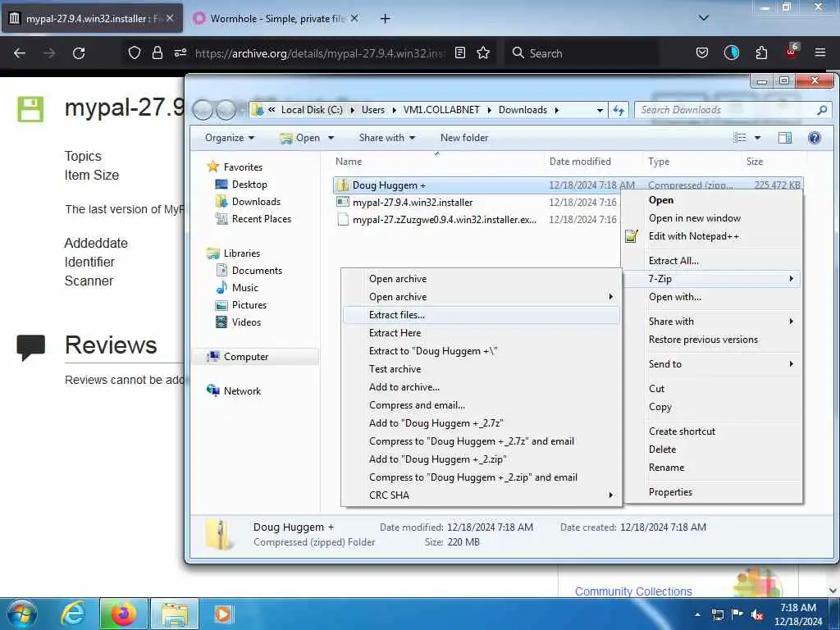Viewport: 840px width, 630px height.
Task: Open Organize menu dropdown
Action: (230, 138)
